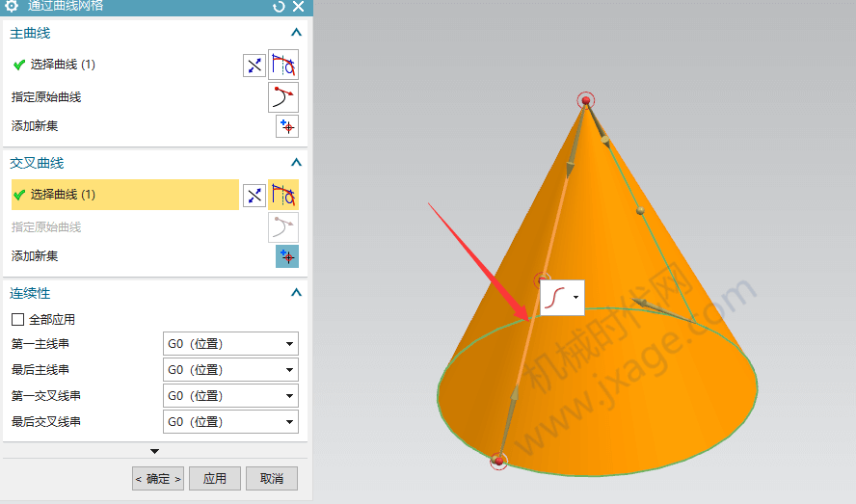Reset the dialog with the refresh icon
Screen dimensions: 856x504
point(279,7)
